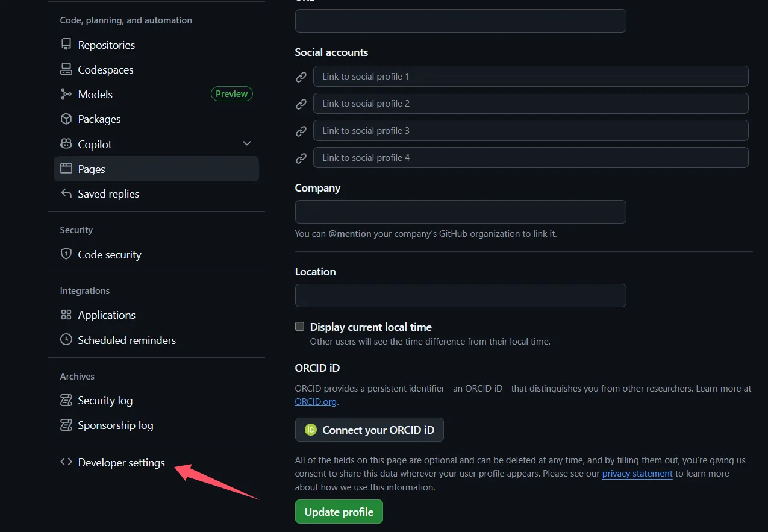Click the Social accounts heading

[x=331, y=52]
